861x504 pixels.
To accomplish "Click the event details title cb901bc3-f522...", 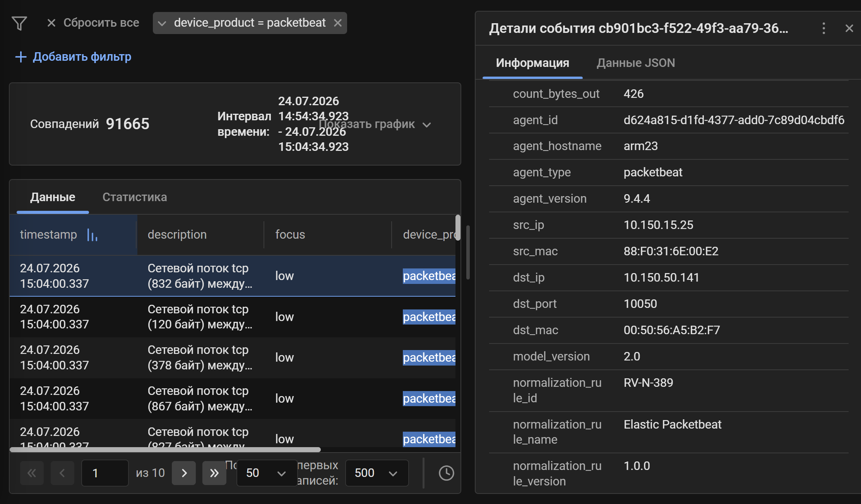I will pyautogui.click(x=638, y=28).
